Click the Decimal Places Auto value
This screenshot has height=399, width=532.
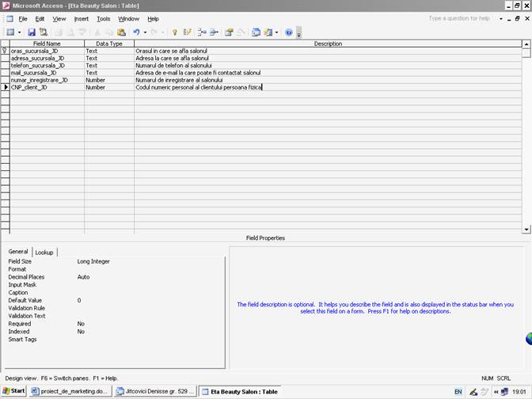pyautogui.click(x=150, y=277)
